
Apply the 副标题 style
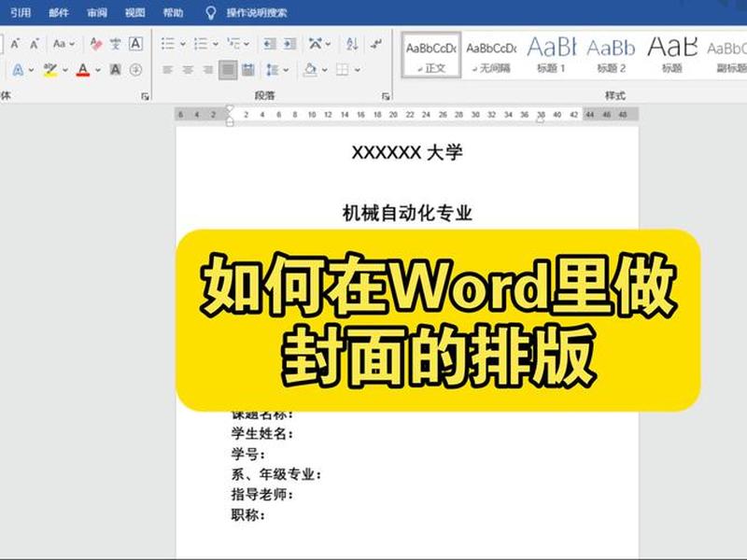(726, 55)
